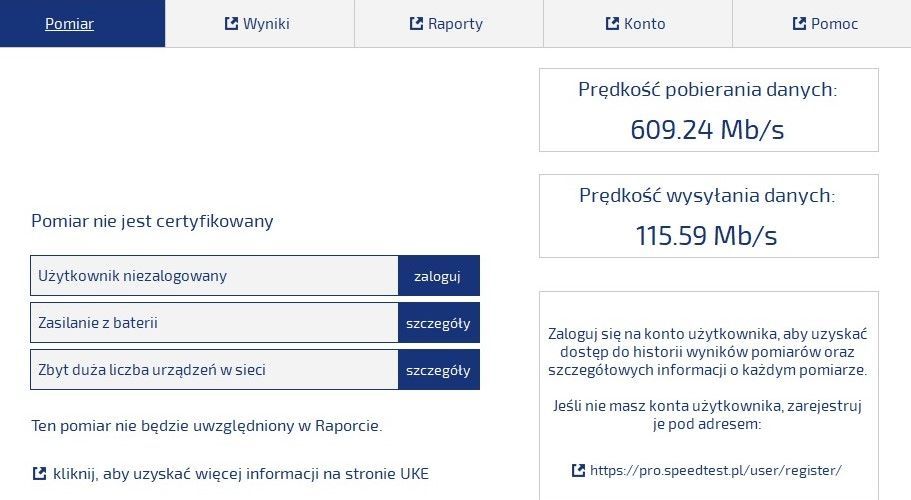Click the external-link icon before the register URL
Screen dimensions: 911x500
coord(578,470)
